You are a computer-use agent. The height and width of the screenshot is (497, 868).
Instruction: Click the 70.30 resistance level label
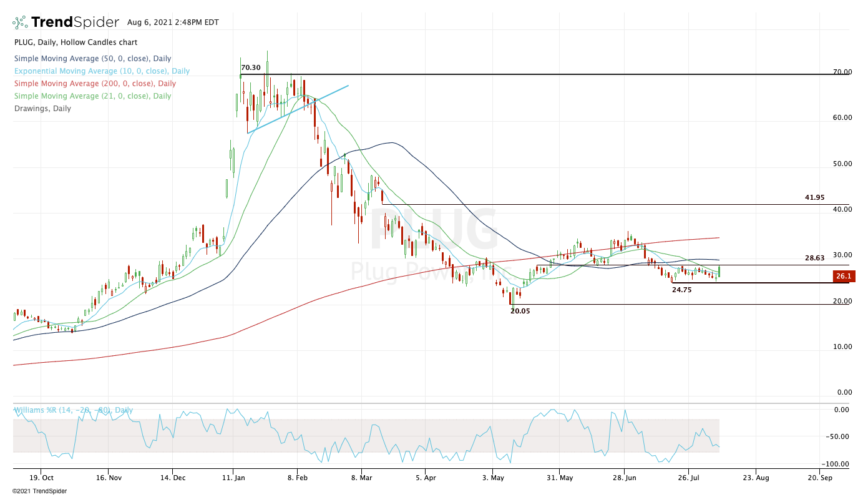click(250, 67)
